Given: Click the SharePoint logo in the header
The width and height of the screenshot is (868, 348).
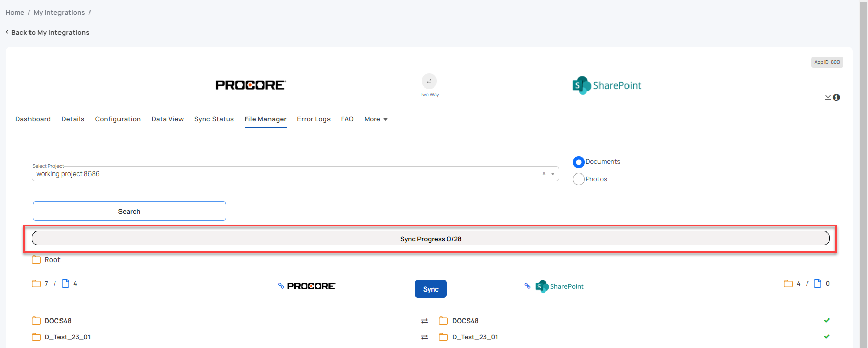Looking at the screenshot, I should (607, 85).
